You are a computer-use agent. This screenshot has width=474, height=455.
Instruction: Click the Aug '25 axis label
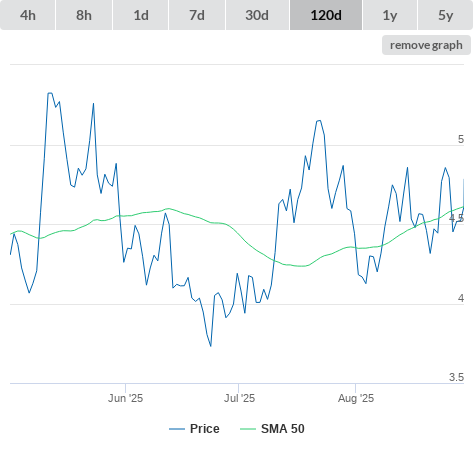click(x=356, y=398)
